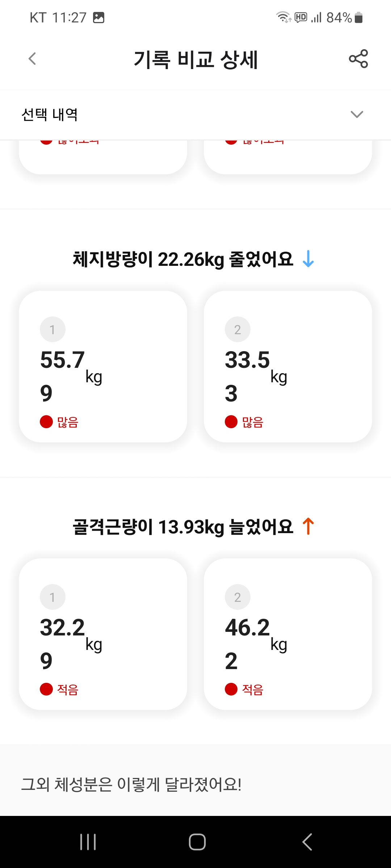This screenshot has height=868, width=391.
Task: Tap the blue down arrow beside 체지방량
Action: coord(308,259)
